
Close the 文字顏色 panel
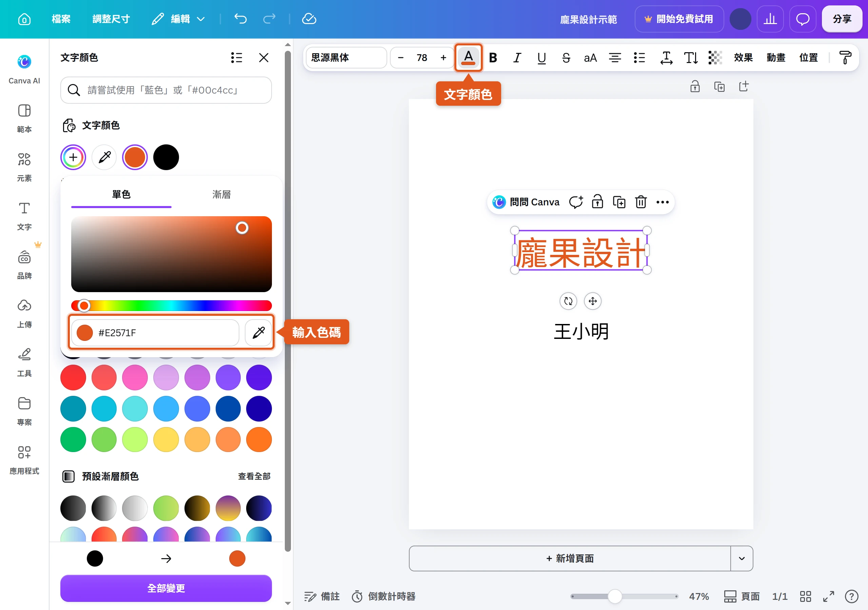pyautogui.click(x=263, y=58)
